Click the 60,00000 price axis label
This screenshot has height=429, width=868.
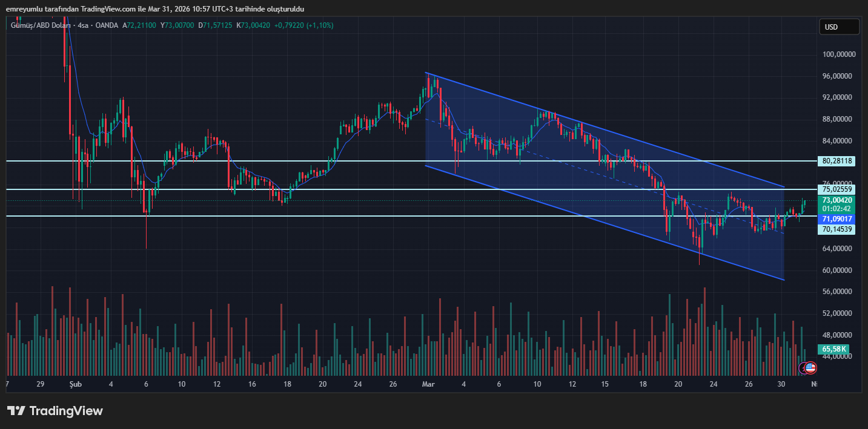pos(838,270)
